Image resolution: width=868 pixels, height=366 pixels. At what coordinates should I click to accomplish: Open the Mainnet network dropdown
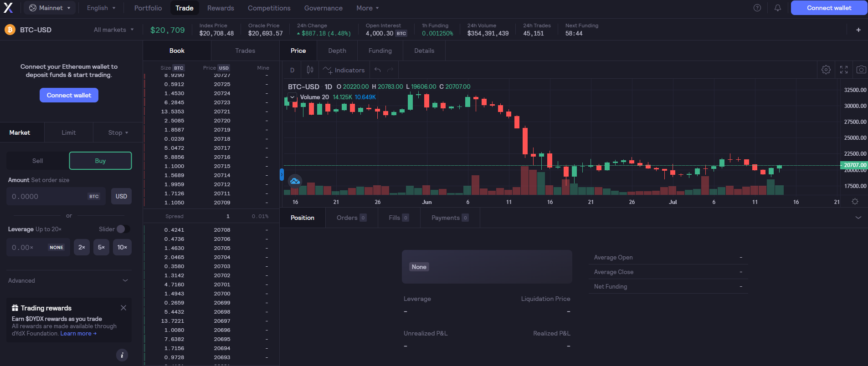[50, 8]
